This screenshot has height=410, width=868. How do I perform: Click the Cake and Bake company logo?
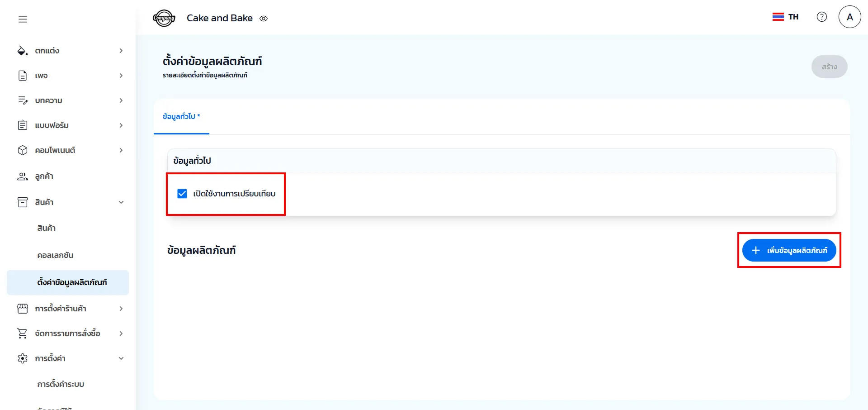click(x=164, y=18)
